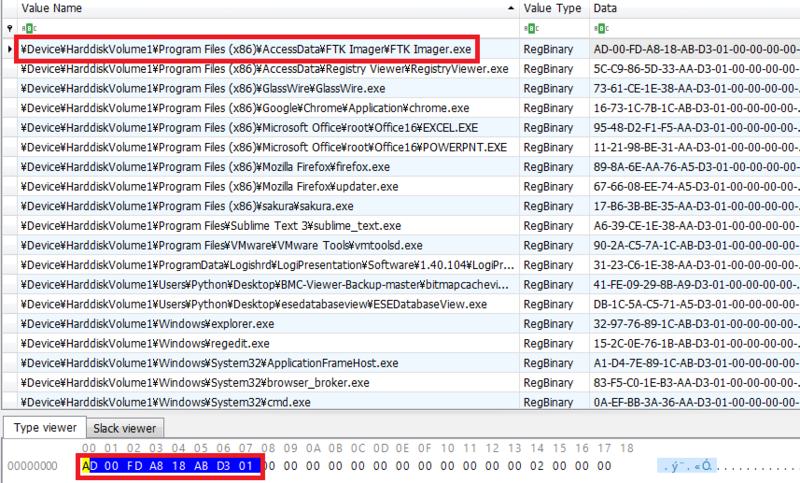Click data cell starting 41-FE-09-29
Viewport: 800px width, 483px height.
[695, 285]
